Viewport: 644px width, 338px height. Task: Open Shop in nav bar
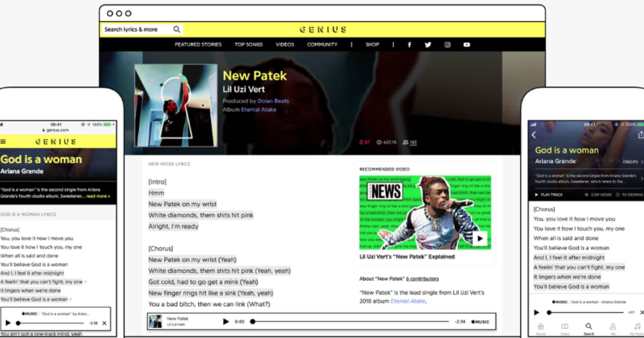372,45
